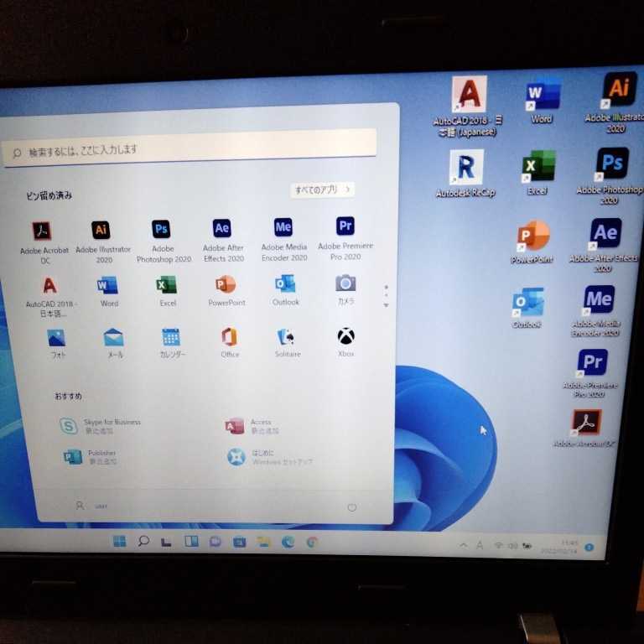Select Adobe Premiere Pro 2020 desktop shortcut
Image resolution: width=644 pixels, height=644 pixels.
pyautogui.click(x=590, y=373)
